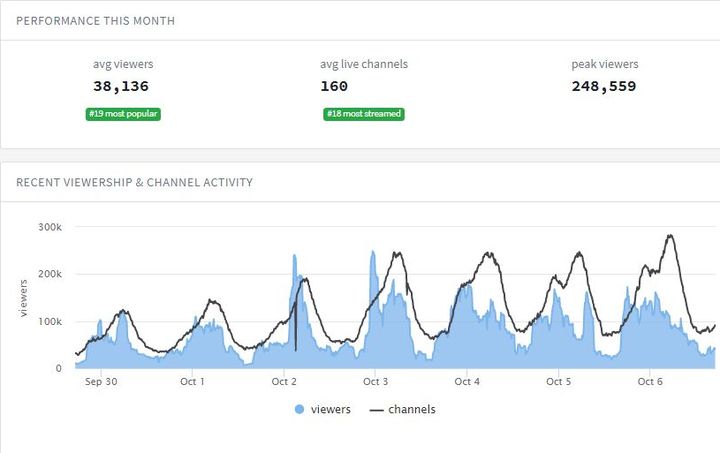720x453 pixels.
Task: Click the 300k y-axis gridline label
Action: tap(50, 227)
